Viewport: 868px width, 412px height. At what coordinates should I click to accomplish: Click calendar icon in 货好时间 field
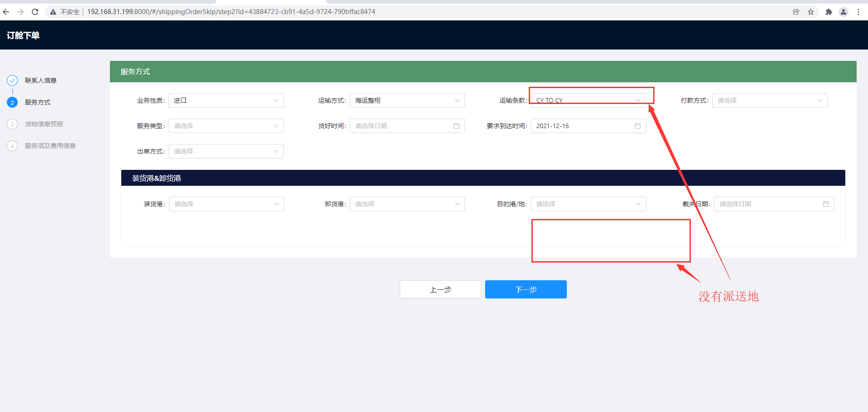coord(456,126)
